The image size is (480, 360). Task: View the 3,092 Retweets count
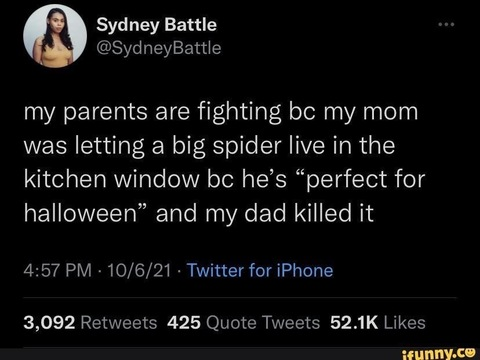(90, 323)
